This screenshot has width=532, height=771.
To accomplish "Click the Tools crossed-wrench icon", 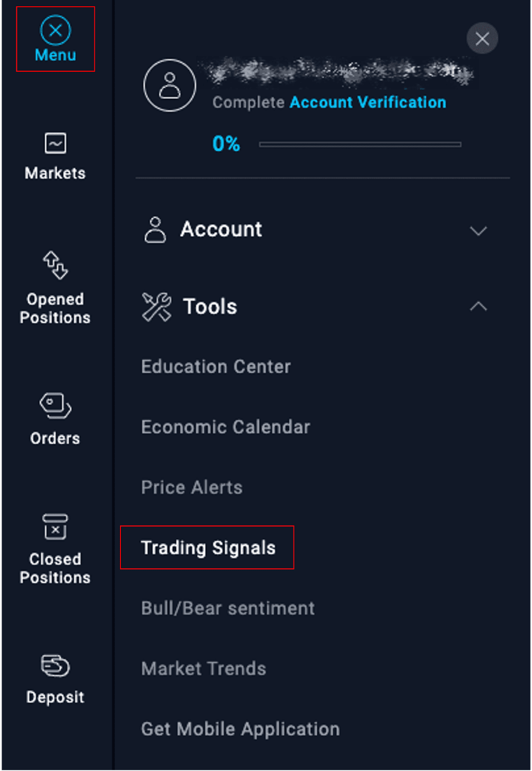I will click(155, 306).
